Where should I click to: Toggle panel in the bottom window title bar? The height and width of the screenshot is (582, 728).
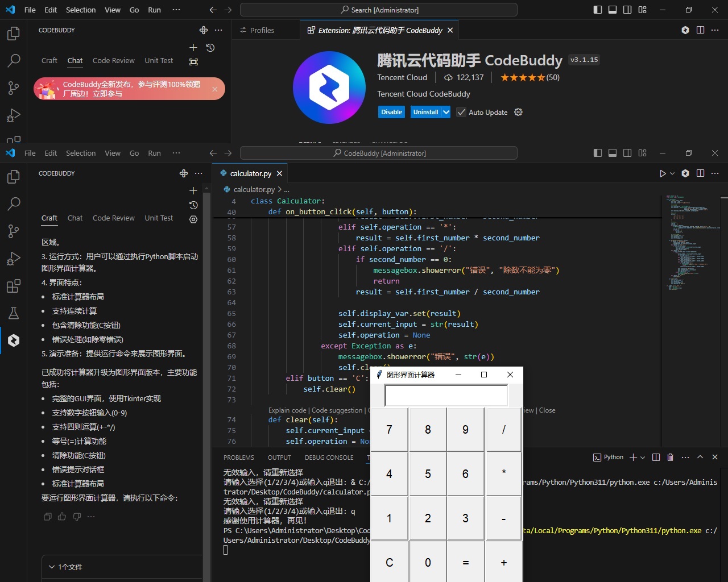[x=613, y=153]
